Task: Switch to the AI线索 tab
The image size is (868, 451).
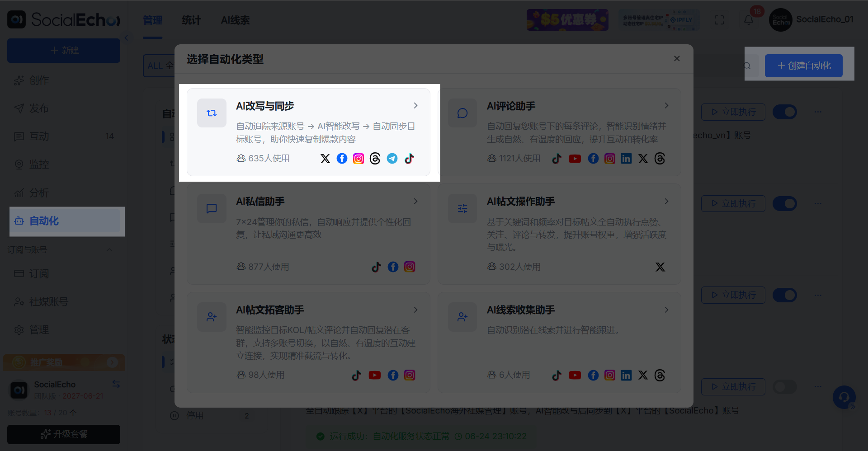Action: pos(236,20)
